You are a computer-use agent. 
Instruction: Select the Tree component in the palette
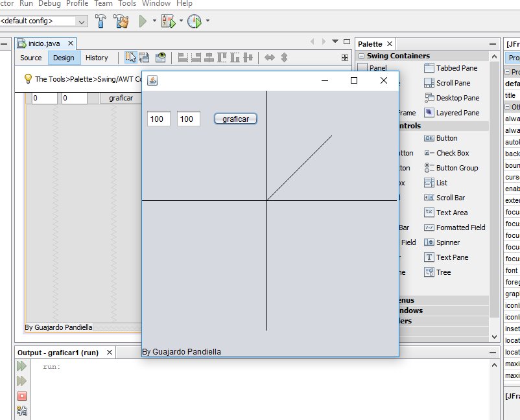tap(438, 272)
